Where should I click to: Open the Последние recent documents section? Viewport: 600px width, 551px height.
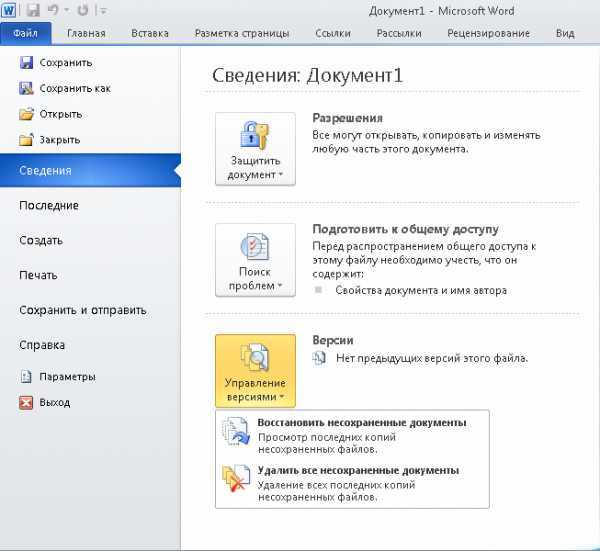coord(49,205)
